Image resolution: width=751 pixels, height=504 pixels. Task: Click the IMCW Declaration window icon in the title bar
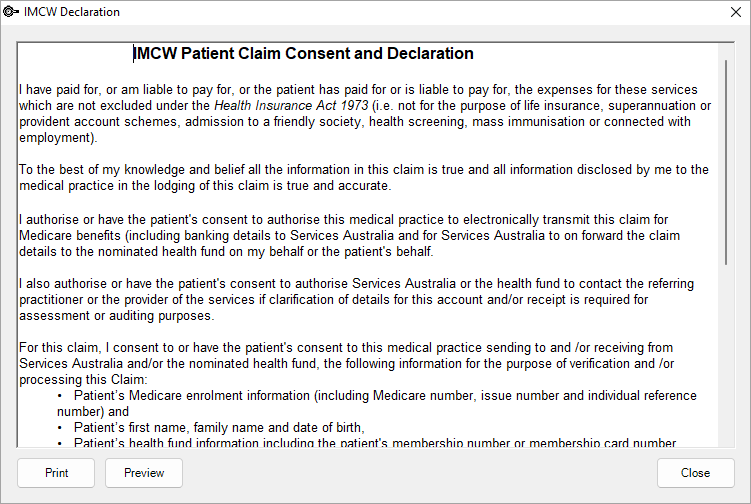11,12
